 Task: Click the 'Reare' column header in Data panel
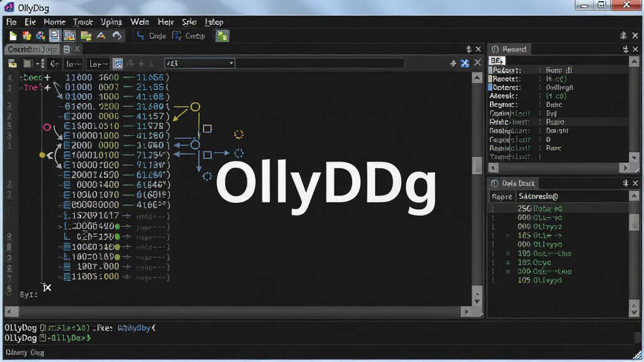point(501,197)
